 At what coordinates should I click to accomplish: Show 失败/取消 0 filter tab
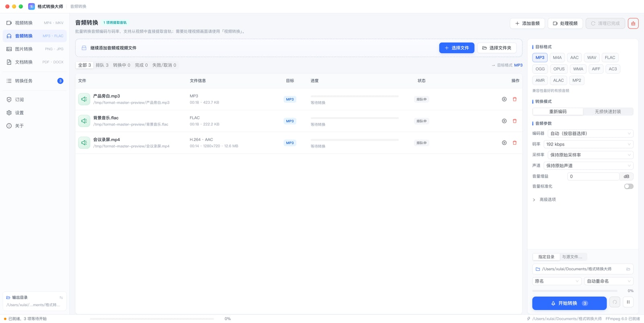[164, 65]
